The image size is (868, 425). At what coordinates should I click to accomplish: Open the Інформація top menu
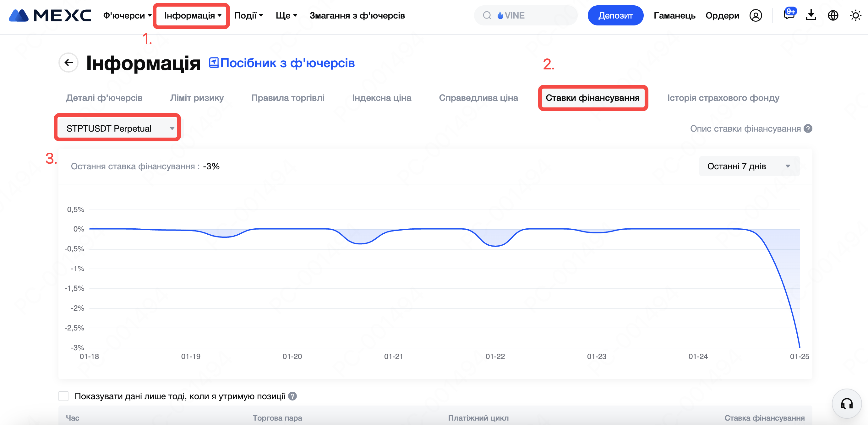coord(192,15)
